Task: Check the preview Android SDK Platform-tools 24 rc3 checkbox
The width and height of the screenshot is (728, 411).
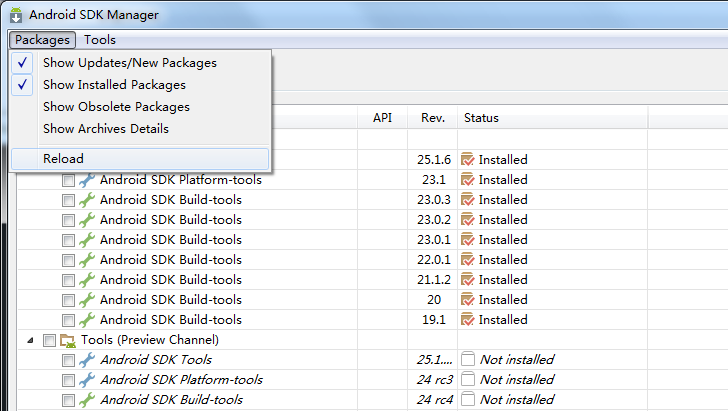Action: [68, 380]
